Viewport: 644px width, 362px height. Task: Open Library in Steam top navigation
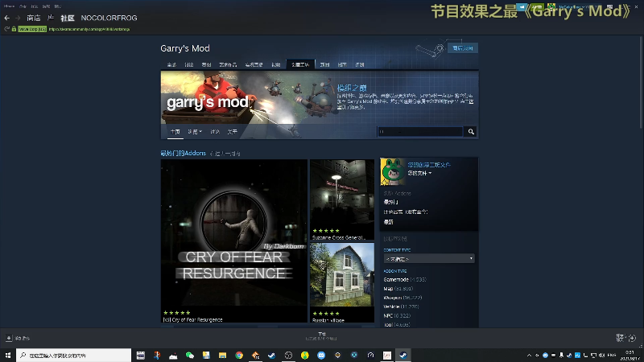pos(51,18)
